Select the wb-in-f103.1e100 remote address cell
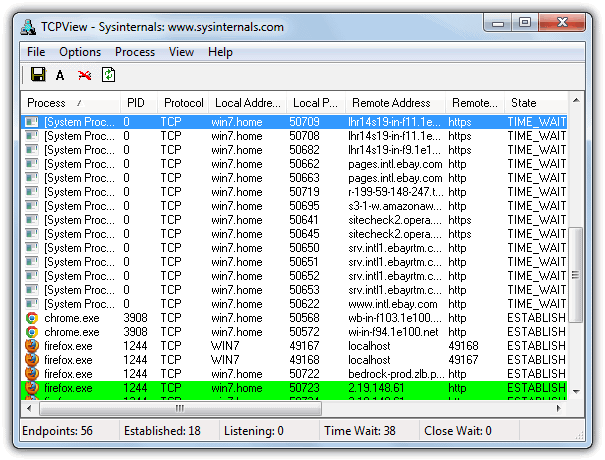The height and width of the screenshot is (460, 605). pyautogui.click(x=395, y=318)
